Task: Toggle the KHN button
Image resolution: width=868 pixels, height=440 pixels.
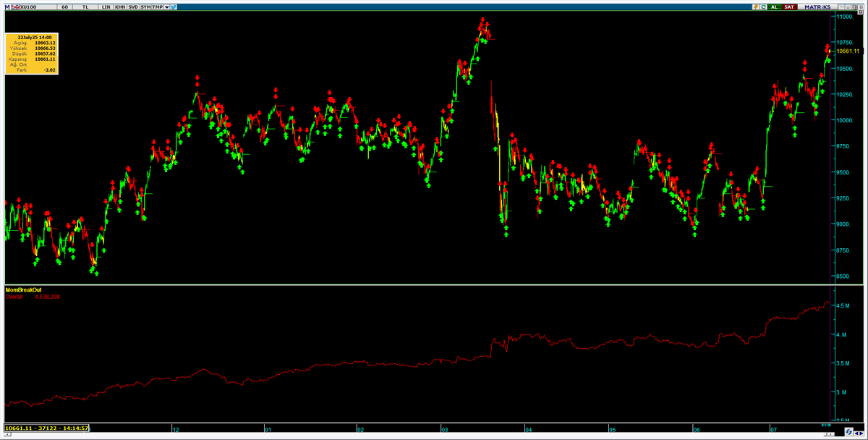Action: pyautogui.click(x=120, y=7)
